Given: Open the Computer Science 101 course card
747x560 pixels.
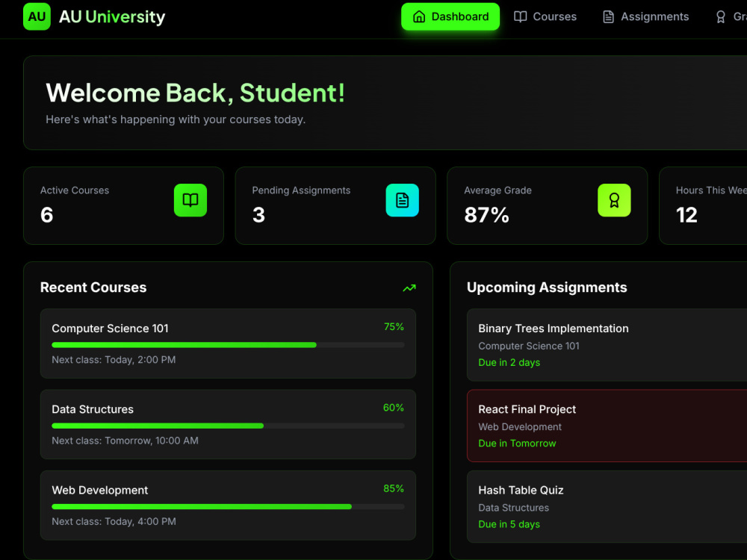Looking at the screenshot, I should click(x=228, y=343).
